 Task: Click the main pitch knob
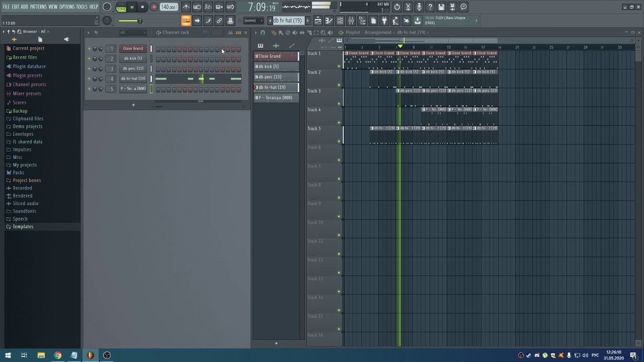tap(107, 21)
